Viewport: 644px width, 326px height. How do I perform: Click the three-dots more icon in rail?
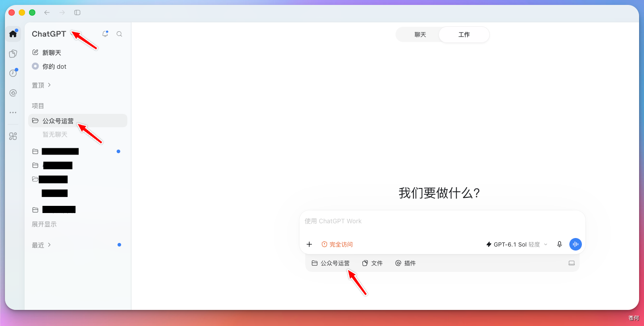point(13,113)
